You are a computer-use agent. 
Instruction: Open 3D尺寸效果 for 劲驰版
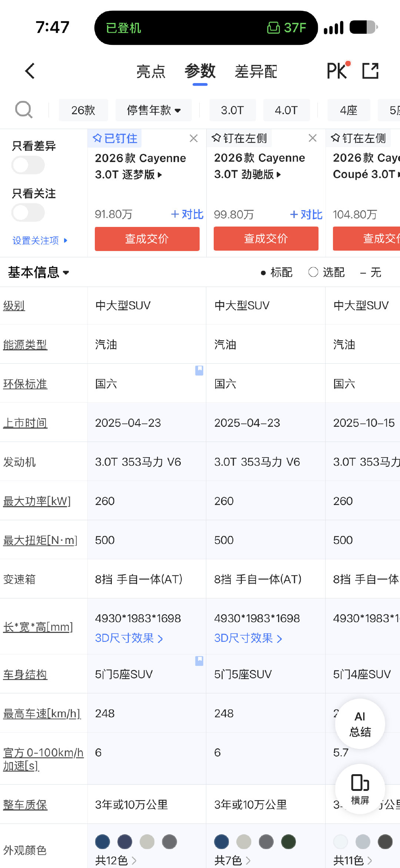248,638
